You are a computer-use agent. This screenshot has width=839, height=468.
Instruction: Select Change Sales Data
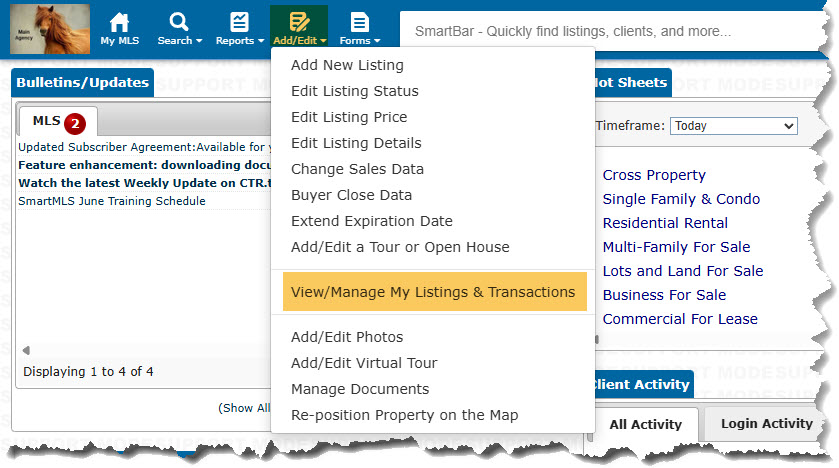pyautogui.click(x=357, y=169)
